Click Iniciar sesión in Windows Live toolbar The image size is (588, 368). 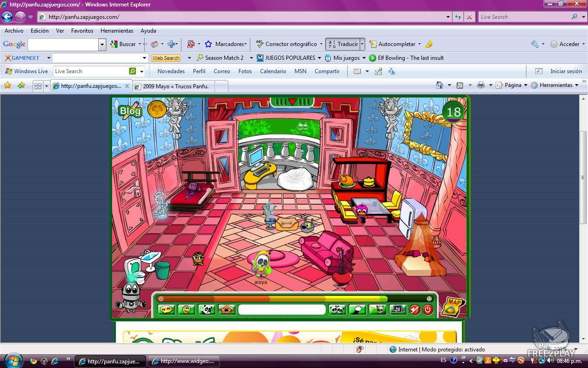(x=566, y=71)
